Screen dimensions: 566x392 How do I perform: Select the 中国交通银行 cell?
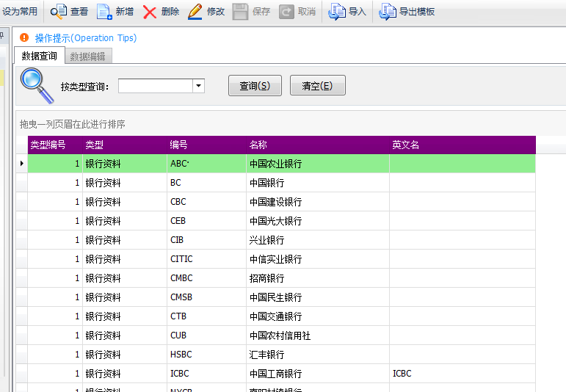click(x=318, y=316)
